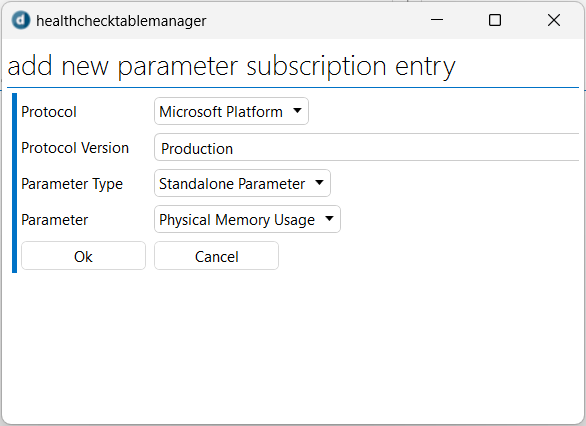Image resolution: width=586 pixels, height=426 pixels.
Task: Click the healthchecktablemanager app icon in title bar
Action: [x=21, y=20]
